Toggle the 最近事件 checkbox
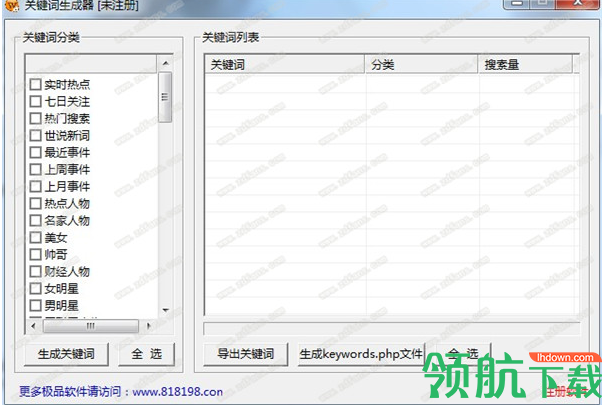Viewport: 602px width, 405px height. coord(35,152)
